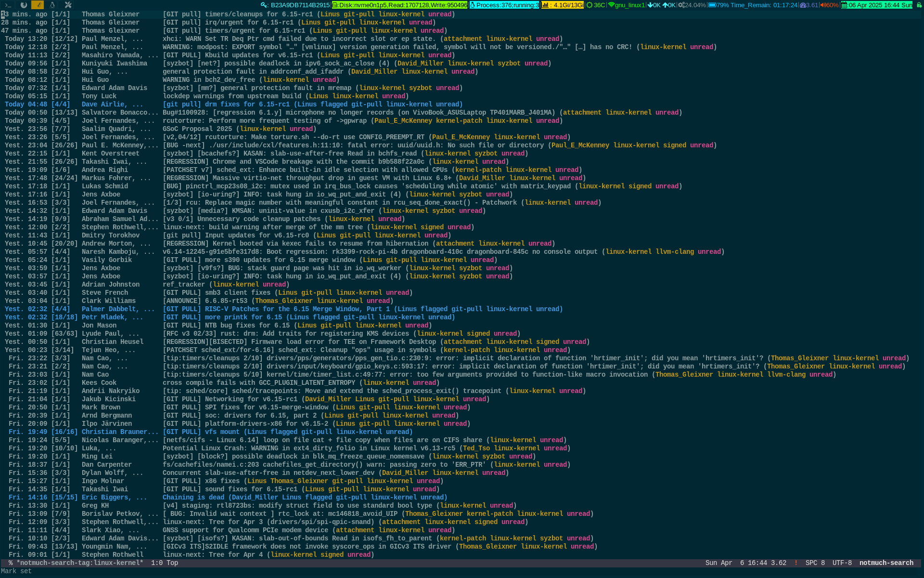Click author Kees Cook in the list
Image resolution: width=924 pixels, height=578 pixels.
(x=99, y=382)
